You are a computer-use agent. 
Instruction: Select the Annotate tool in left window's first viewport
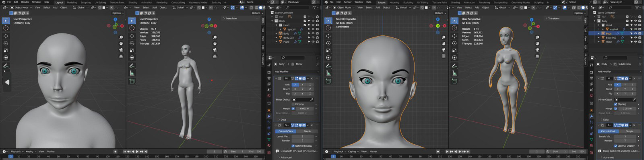pos(6,66)
